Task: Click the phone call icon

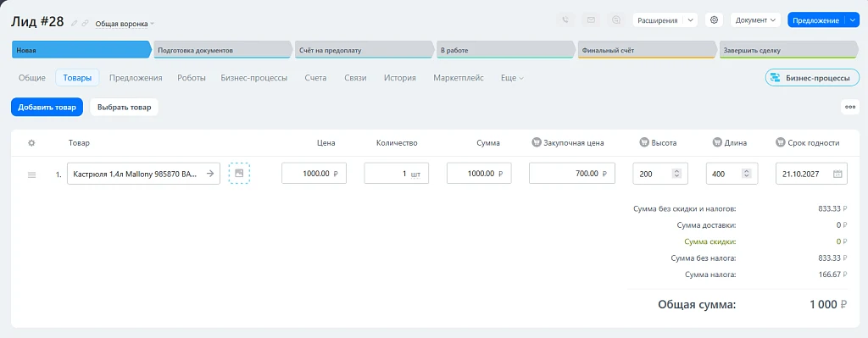Action: [565, 20]
